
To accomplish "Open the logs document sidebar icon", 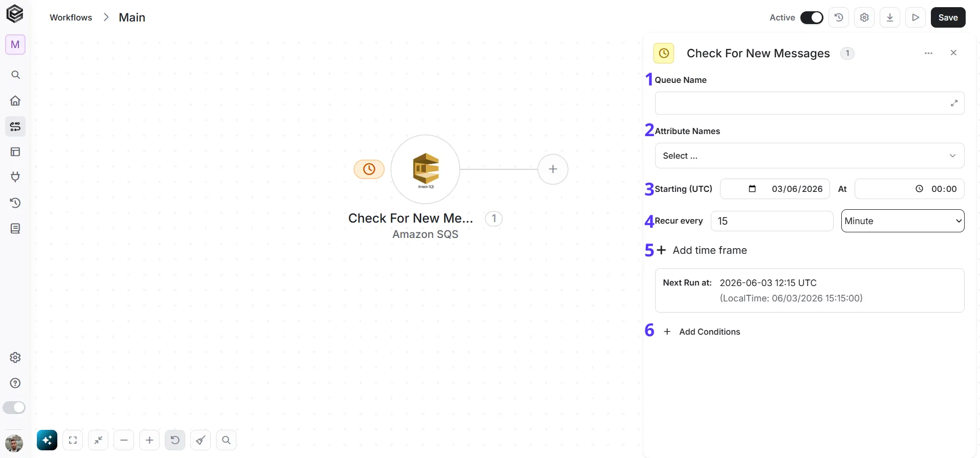I will coord(15,228).
